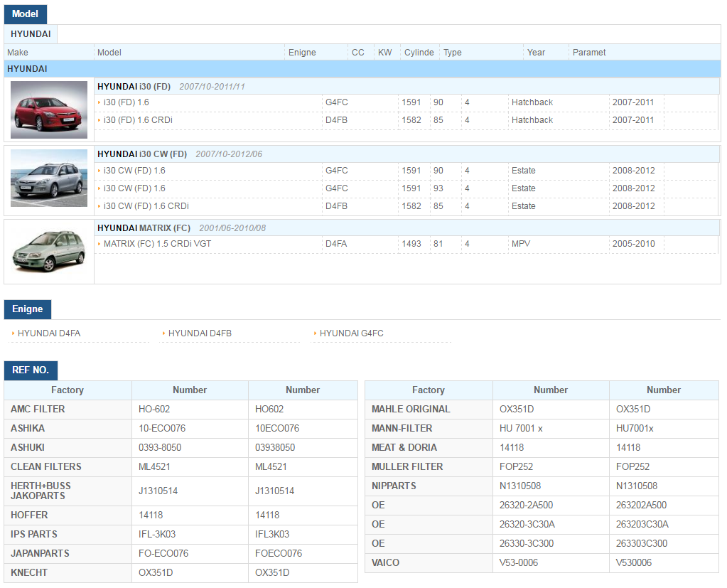This screenshot has width=727, height=588.
Task: Select the HYUNDAI make tab
Action: click(x=31, y=34)
